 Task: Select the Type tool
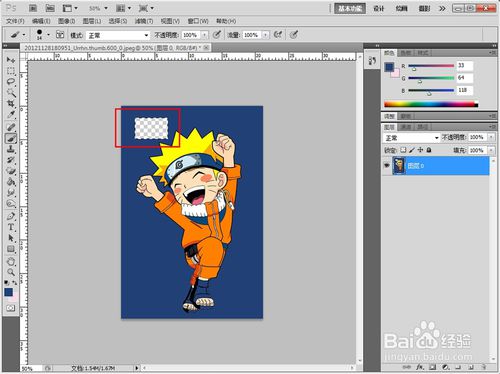coord(11,227)
